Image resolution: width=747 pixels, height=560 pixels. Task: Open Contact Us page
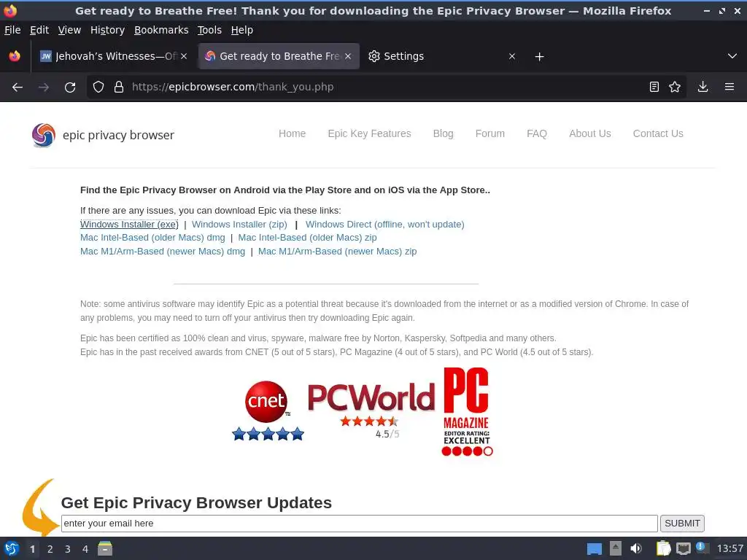pos(658,134)
